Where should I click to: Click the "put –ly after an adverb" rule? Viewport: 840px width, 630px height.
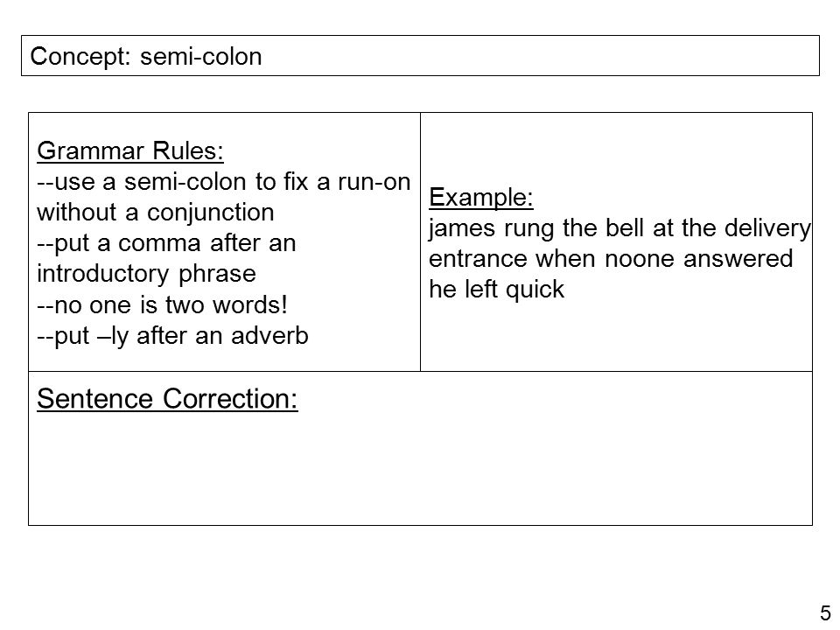tap(172, 336)
